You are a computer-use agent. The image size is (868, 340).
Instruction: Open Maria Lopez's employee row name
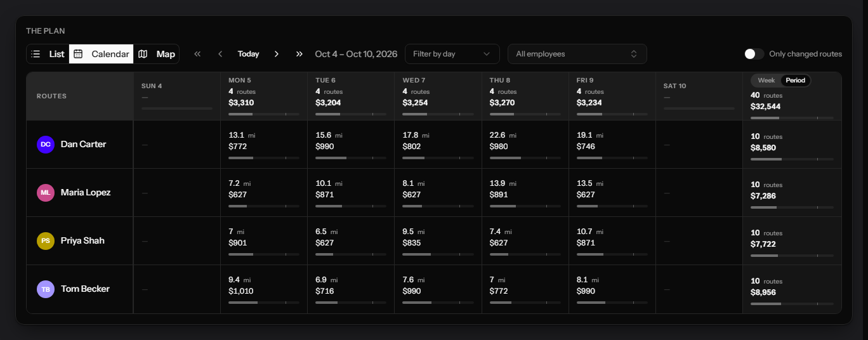86,192
